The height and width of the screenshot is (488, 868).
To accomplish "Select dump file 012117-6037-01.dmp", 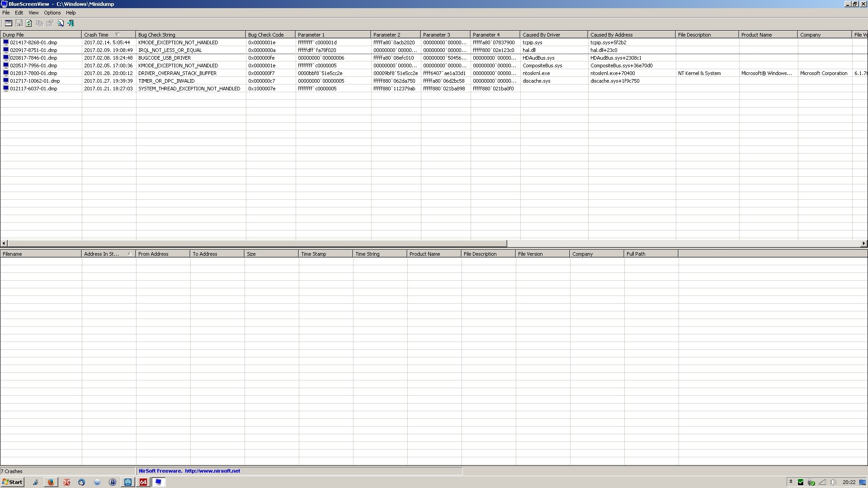I will point(33,89).
